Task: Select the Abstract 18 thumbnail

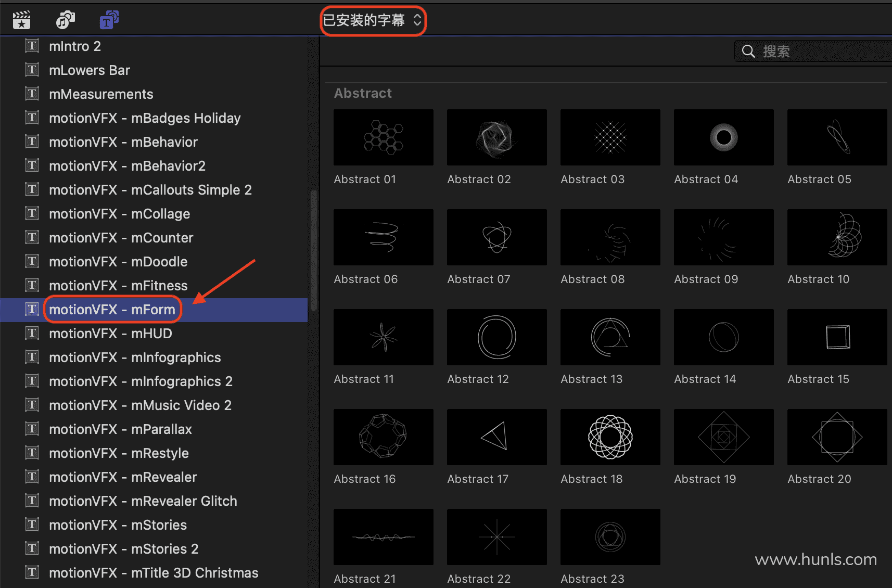Action: (610, 437)
